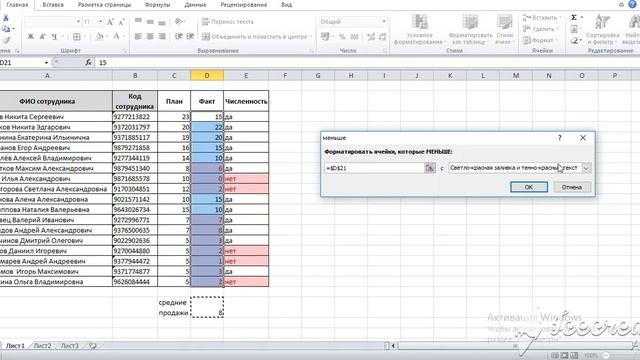Toggle underline Ч formatting
The height and width of the screenshot is (360, 640).
pos(54,37)
